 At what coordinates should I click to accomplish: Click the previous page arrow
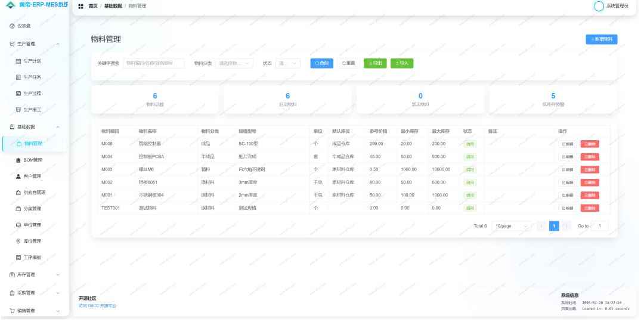(x=541, y=226)
